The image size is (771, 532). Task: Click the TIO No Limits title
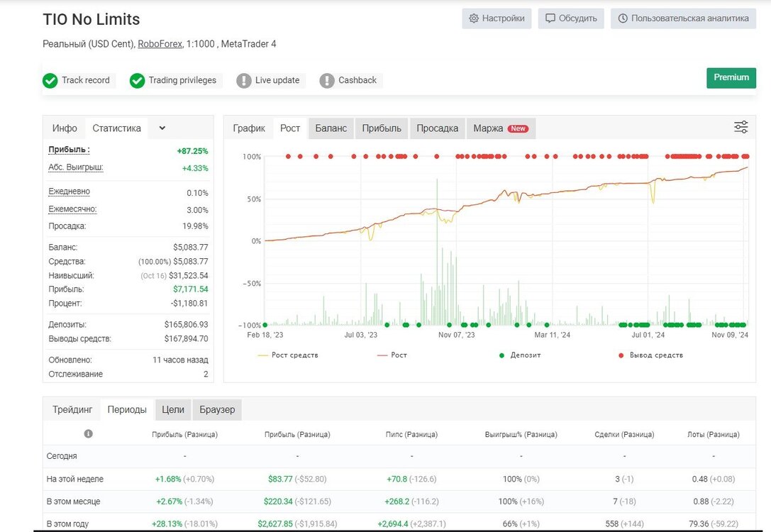91,19
